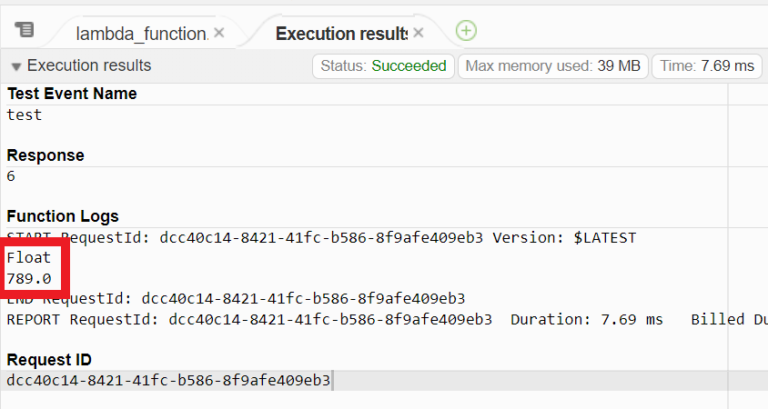Click the Response heading

coord(46,155)
